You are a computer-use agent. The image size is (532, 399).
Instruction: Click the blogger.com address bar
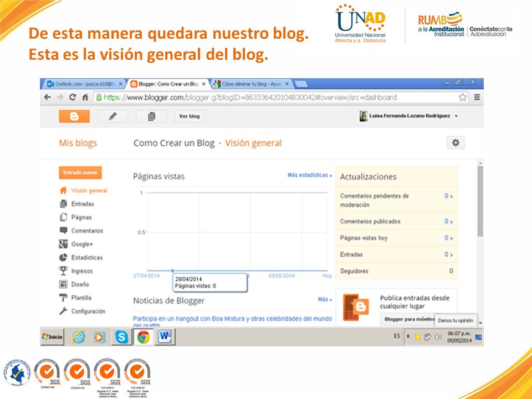click(x=281, y=98)
